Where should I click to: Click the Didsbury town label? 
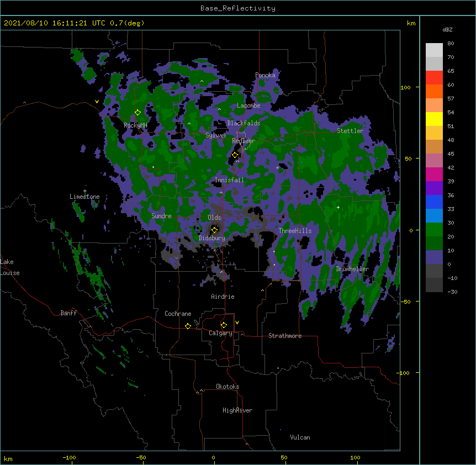(x=212, y=238)
